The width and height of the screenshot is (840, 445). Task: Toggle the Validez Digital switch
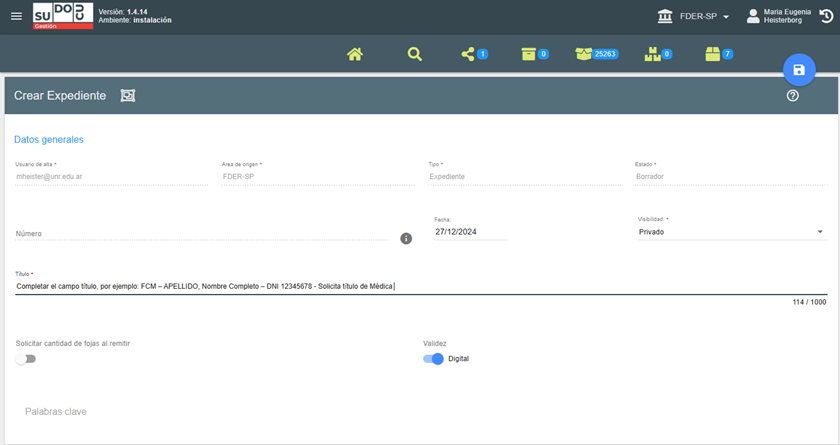[433, 359]
